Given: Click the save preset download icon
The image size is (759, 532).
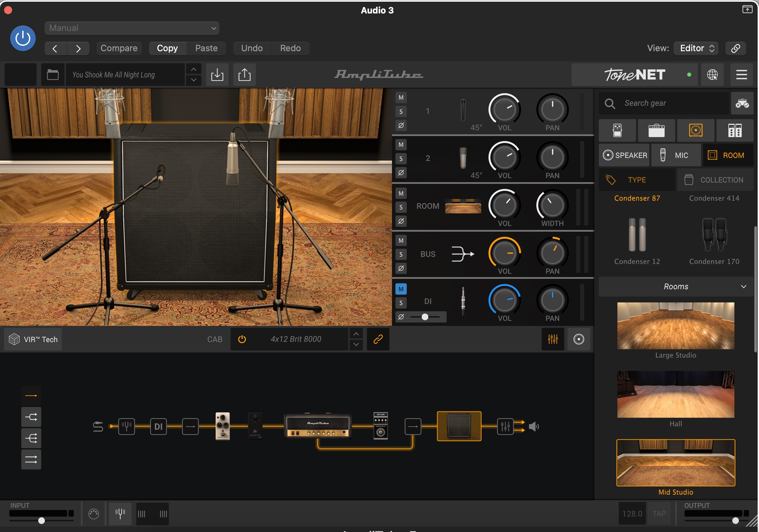Looking at the screenshot, I should [x=217, y=74].
